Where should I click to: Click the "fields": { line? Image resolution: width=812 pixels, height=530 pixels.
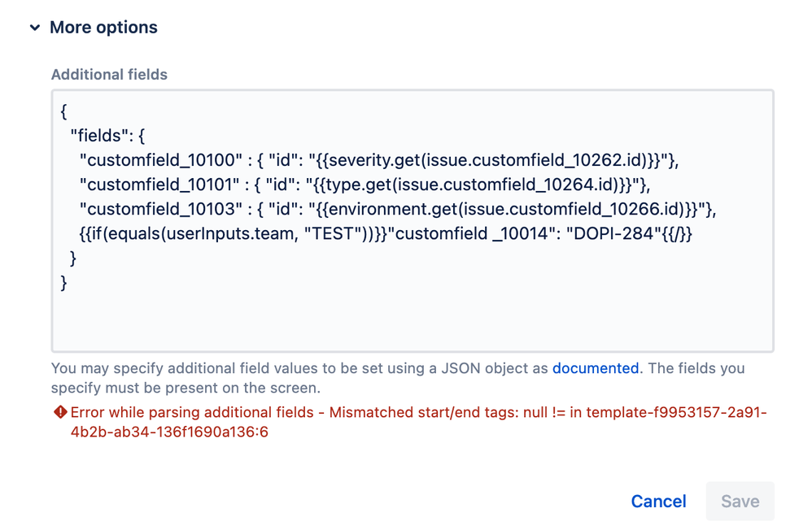point(107,136)
